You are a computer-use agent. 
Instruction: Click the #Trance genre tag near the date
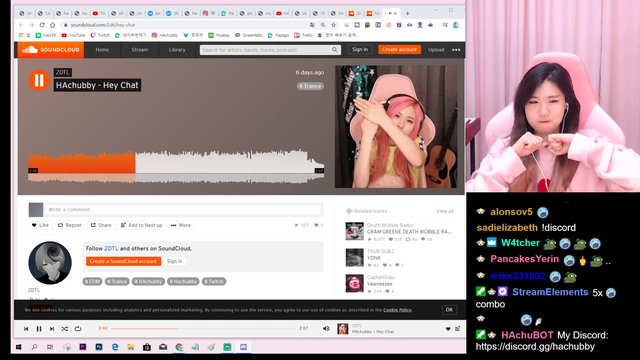[310, 86]
